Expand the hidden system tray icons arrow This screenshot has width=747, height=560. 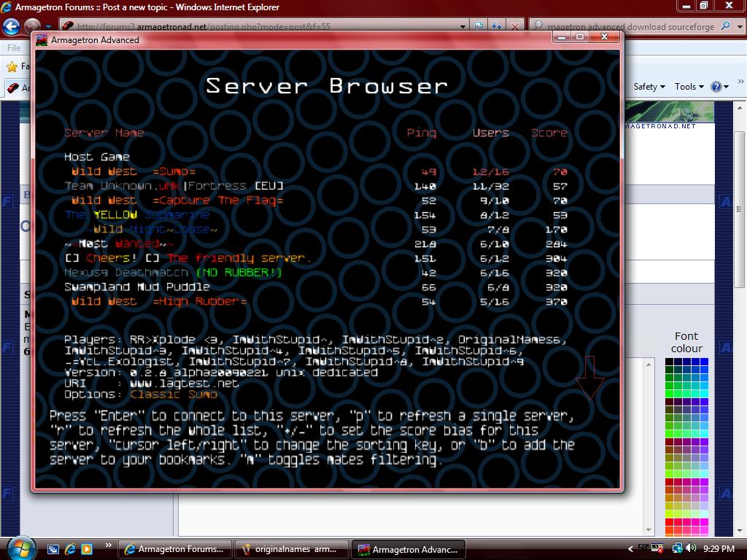[x=631, y=548]
